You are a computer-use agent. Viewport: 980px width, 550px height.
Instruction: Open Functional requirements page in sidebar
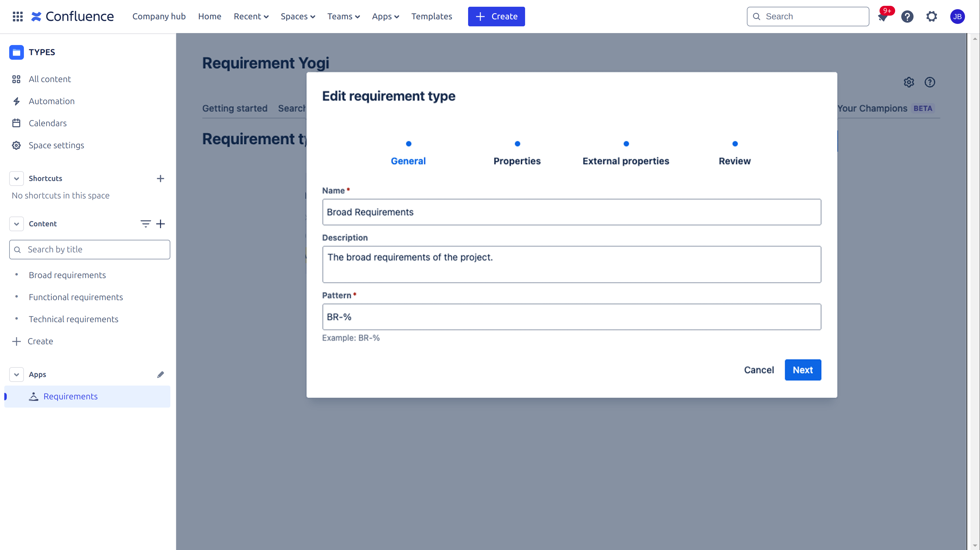click(76, 297)
